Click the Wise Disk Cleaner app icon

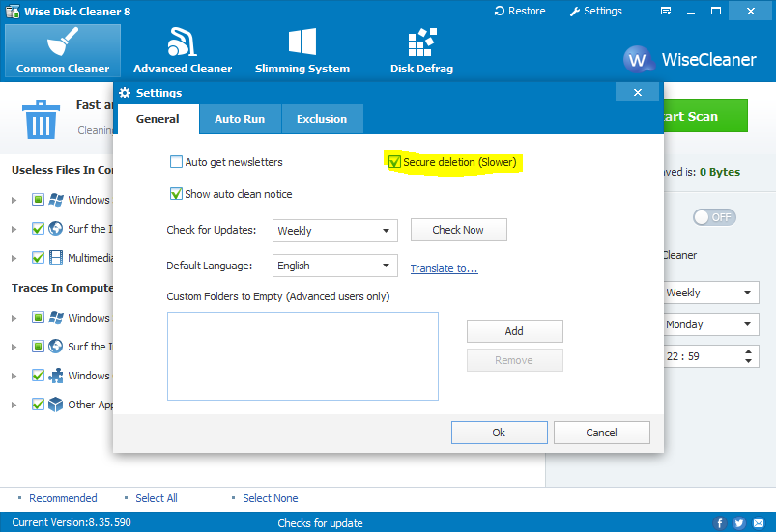point(13,11)
